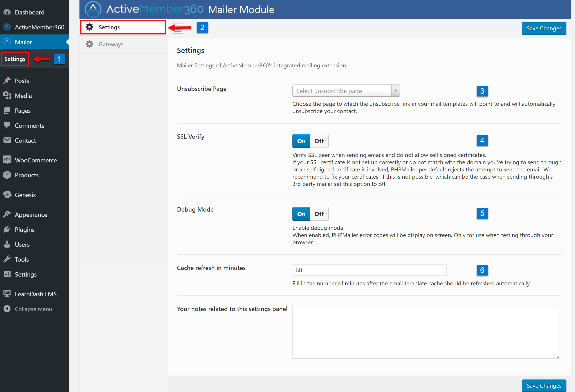The image size is (575, 392).
Task: Click the notes textarea resize handle
Action: click(x=558, y=357)
